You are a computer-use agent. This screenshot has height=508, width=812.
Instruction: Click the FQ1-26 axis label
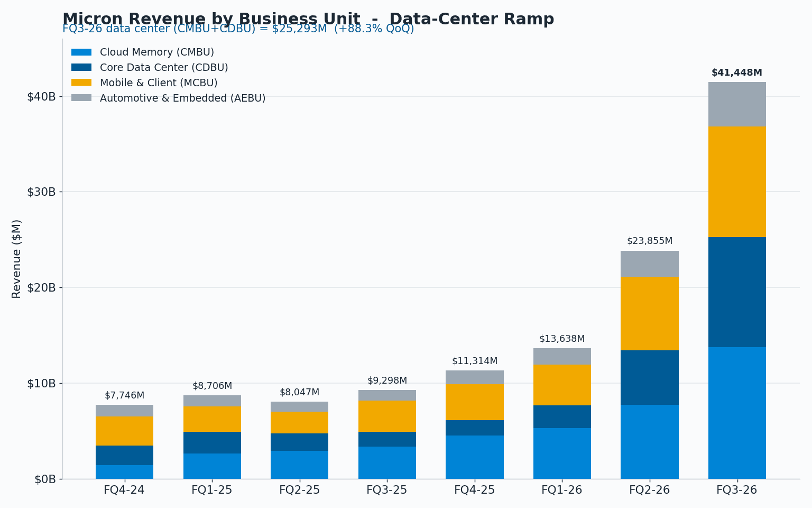click(x=562, y=491)
